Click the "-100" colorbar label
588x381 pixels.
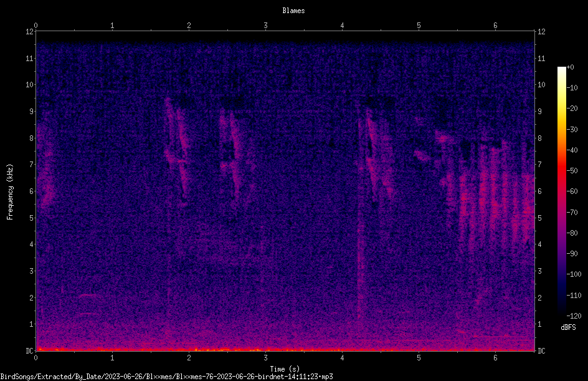pyautogui.click(x=574, y=274)
